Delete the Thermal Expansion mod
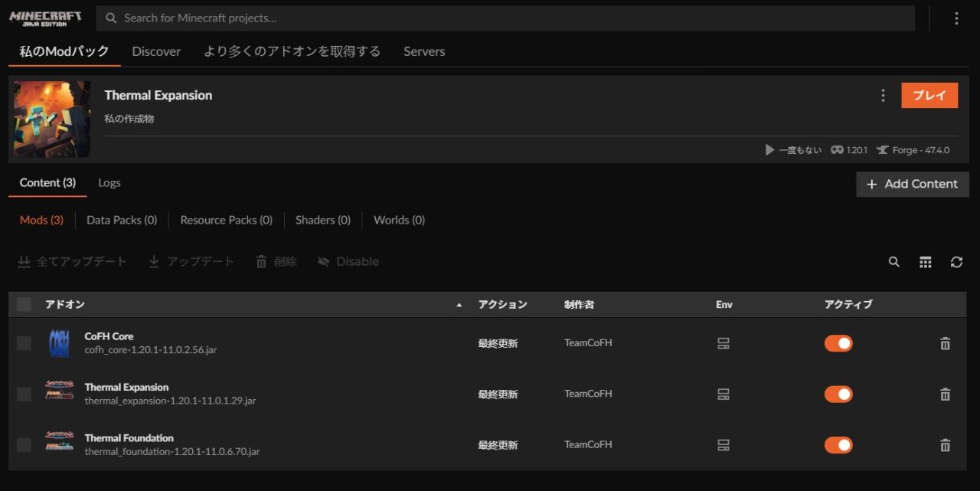 (x=945, y=394)
